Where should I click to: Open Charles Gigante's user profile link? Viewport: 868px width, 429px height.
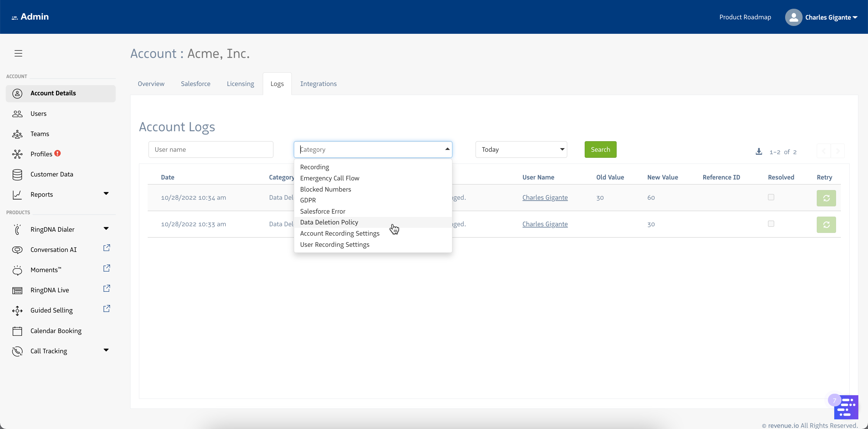[x=545, y=197]
